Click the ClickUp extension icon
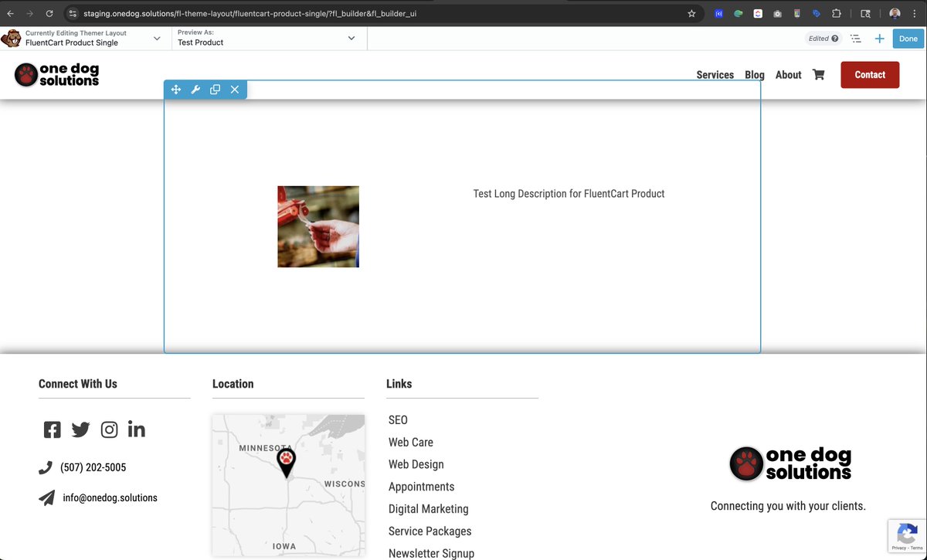The height and width of the screenshot is (560, 927). [x=758, y=14]
